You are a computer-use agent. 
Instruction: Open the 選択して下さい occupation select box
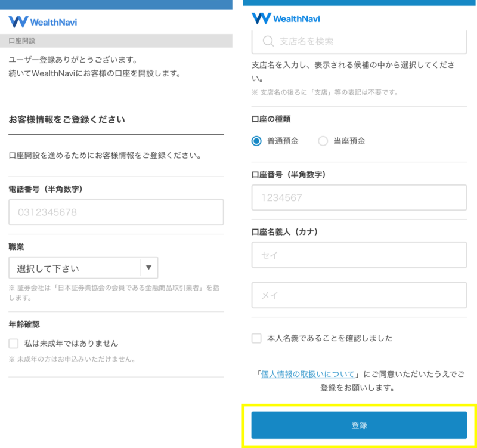pos(83,268)
